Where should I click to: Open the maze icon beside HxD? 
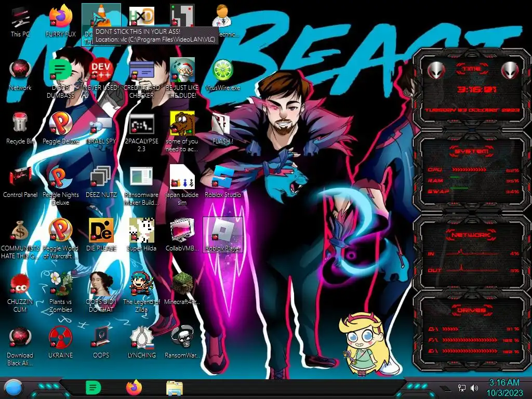(182, 15)
